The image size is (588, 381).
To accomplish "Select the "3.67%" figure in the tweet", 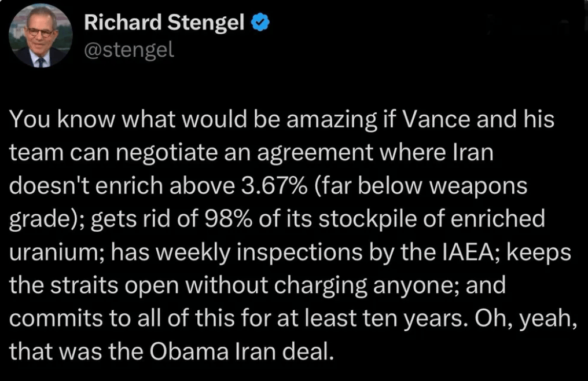I will 274,186.
